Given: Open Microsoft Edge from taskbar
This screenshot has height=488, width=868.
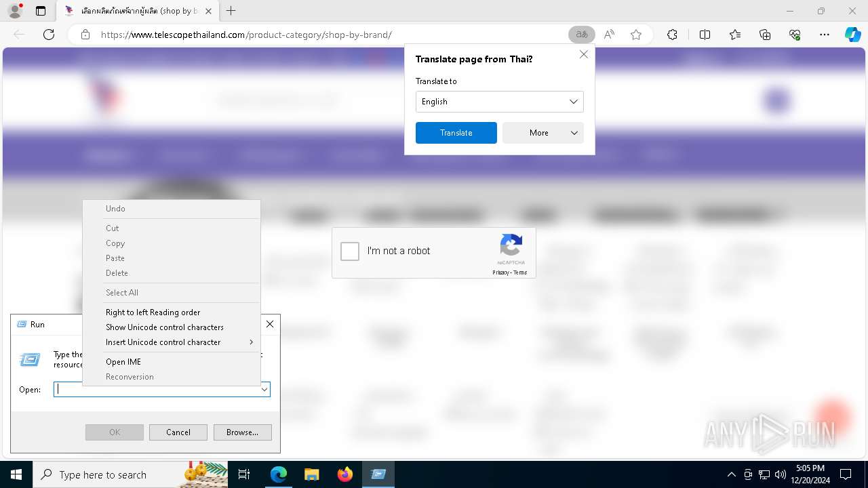Looking at the screenshot, I should 279,474.
